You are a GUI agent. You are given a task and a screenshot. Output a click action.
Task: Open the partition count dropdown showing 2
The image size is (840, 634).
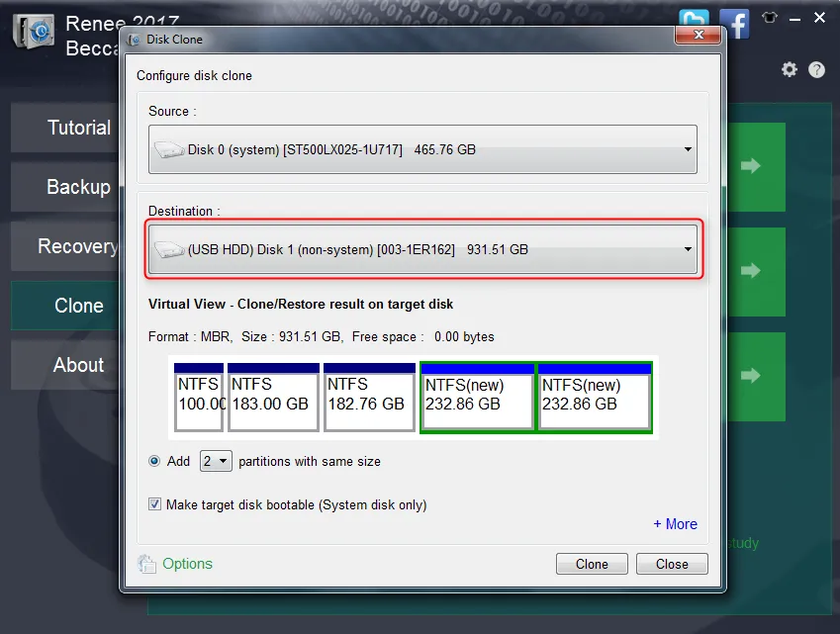[216, 461]
